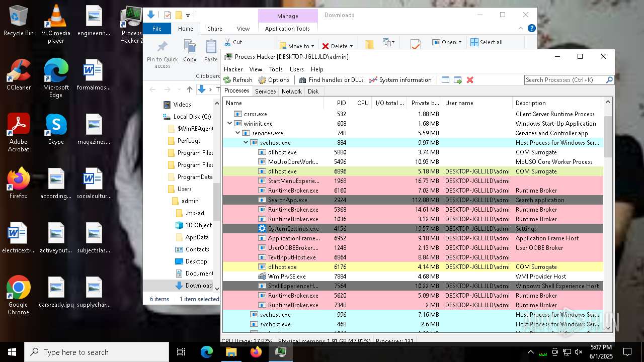Switch to the Network tab
The height and width of the screenshot is (362, 644).
coord(292,92)
